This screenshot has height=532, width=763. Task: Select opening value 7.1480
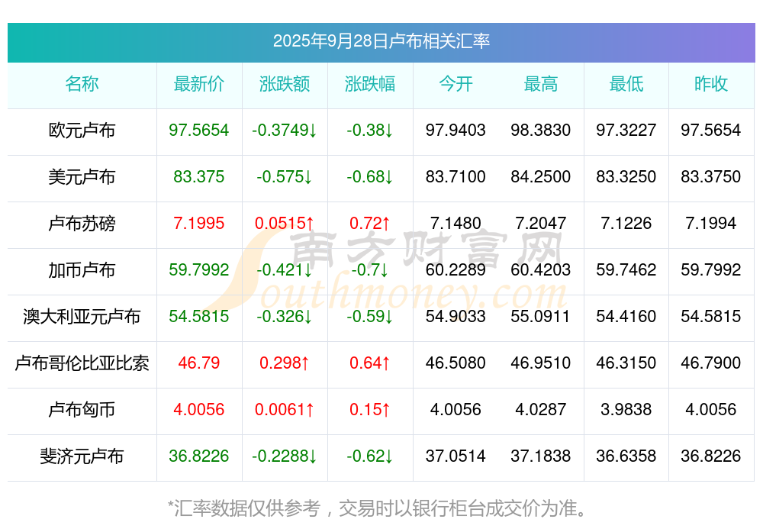tap(456, 224)
